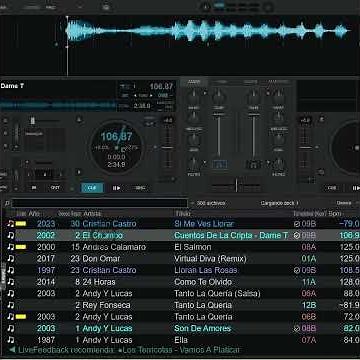Select the title Como Te Olvido
Screen dimensions: 360x360
point(203,282)
